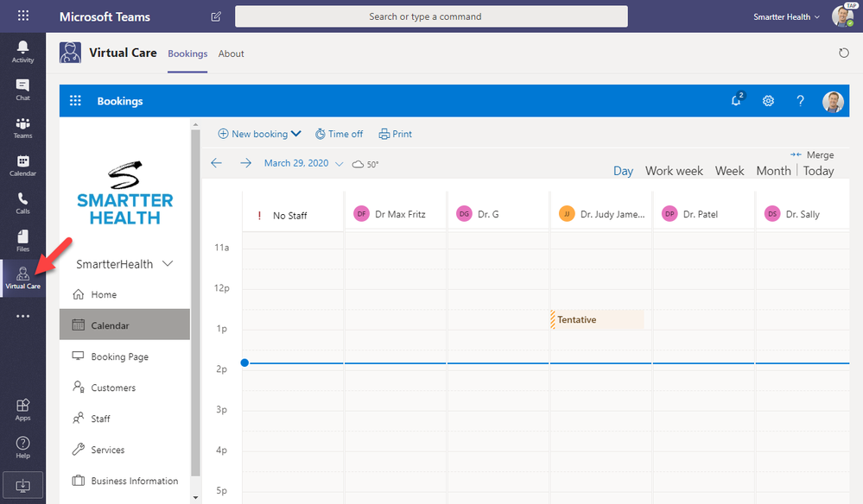Jump to Today in calendar
The height and width of the screenshot is (504, 863).
click(818, 171)
